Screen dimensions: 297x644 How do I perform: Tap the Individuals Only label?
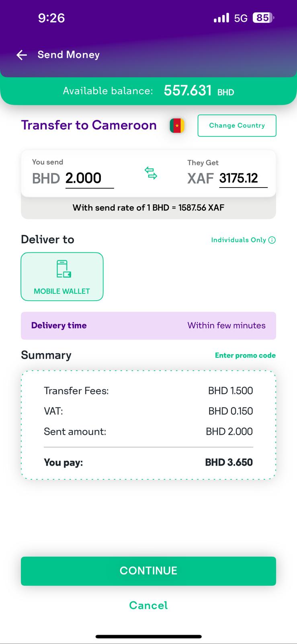(239, 240)
